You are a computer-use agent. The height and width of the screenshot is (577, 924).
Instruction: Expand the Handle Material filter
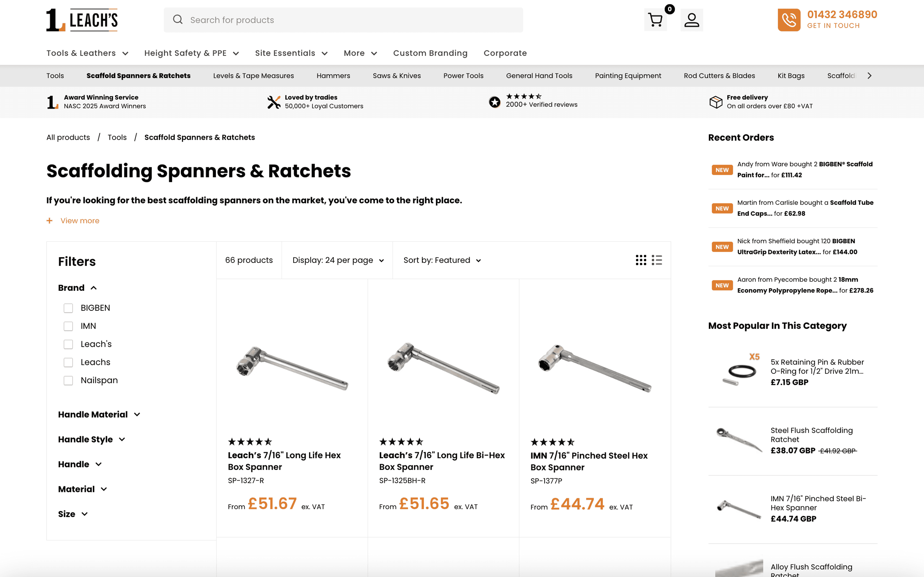pyautogui.click(x=99, y=414)
